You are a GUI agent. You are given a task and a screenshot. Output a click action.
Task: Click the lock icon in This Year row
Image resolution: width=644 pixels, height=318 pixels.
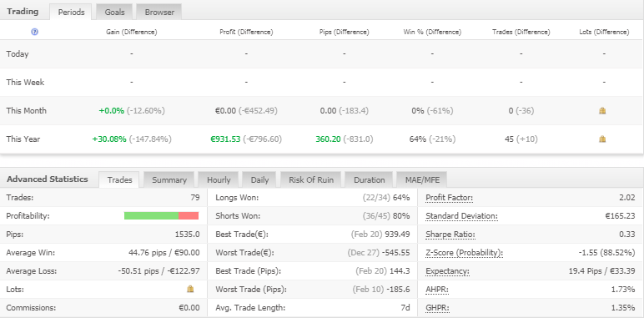(x=602, y=139)
